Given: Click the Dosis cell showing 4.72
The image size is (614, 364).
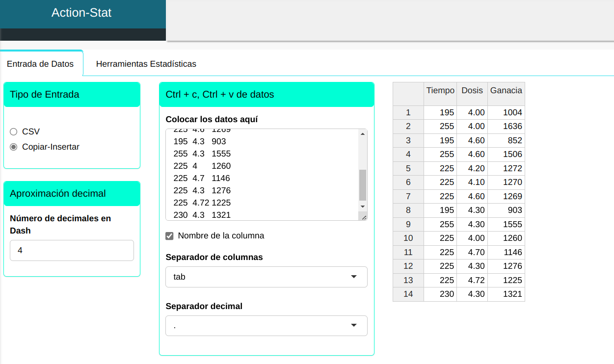Looking at the screenshot, I should [x=472, y=280].
